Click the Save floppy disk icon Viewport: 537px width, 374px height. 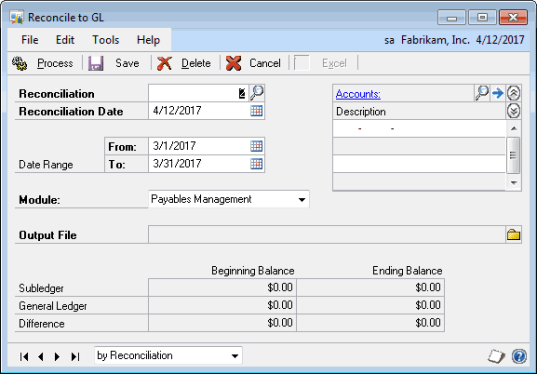click(x=96, y=63)
